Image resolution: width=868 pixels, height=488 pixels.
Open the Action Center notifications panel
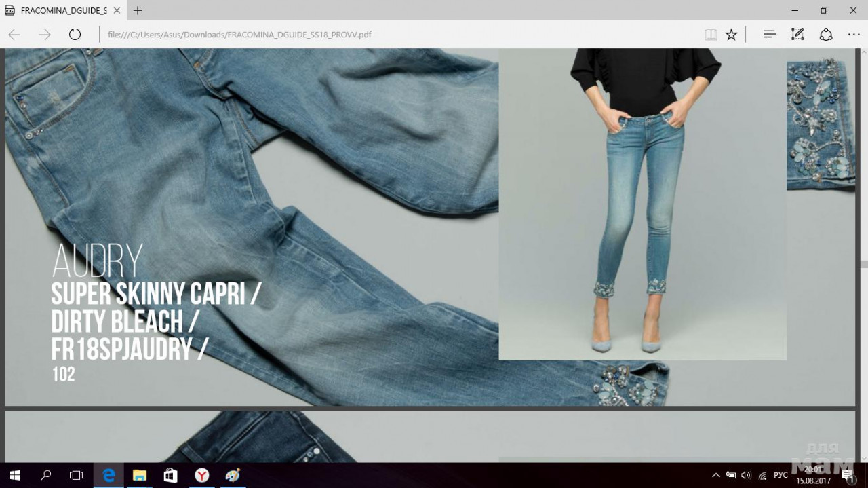pos(847,475)
